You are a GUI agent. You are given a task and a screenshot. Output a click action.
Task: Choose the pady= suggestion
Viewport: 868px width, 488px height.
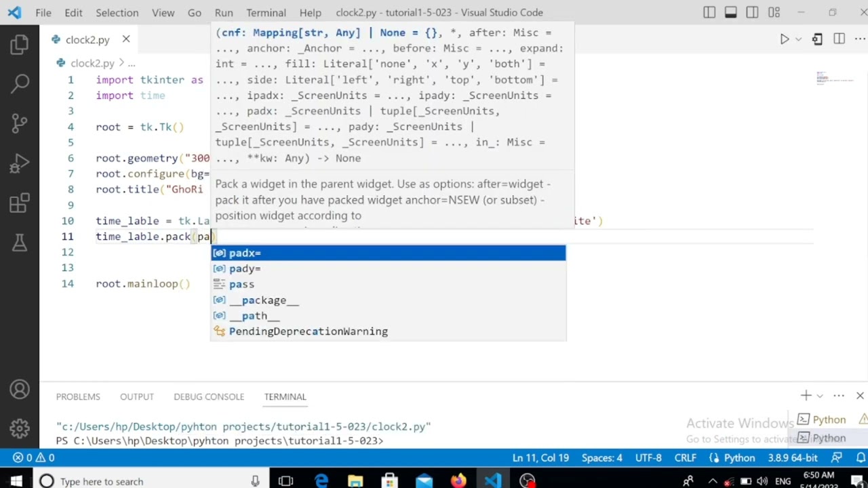click(x=389, y=268)
